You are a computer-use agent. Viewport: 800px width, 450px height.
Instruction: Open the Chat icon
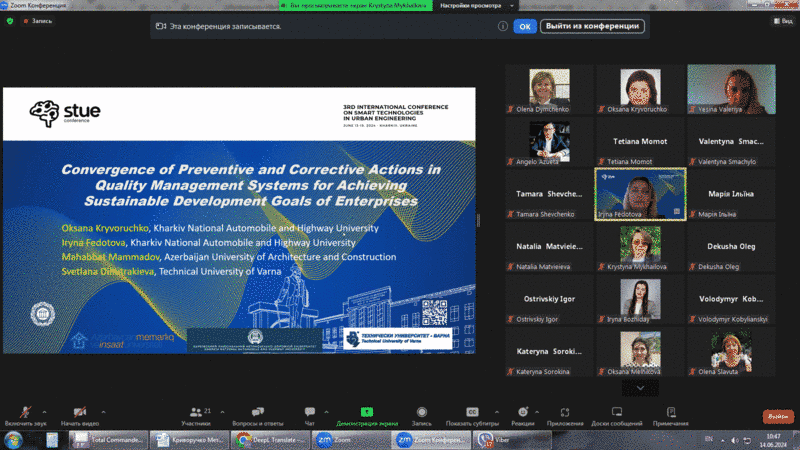point(310,412)
